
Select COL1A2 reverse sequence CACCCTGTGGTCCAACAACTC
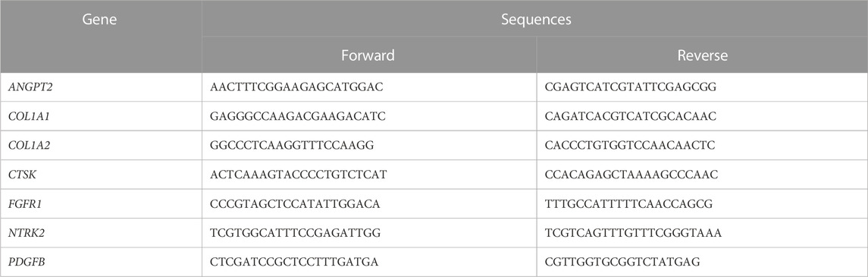click(x=630, y=146)
